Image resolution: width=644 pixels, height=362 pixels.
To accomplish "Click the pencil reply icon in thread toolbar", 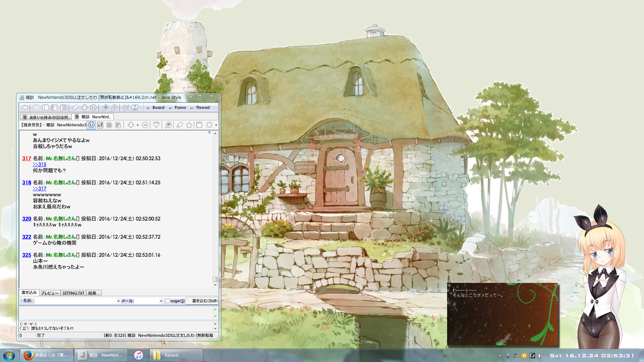I will point(180,125).
